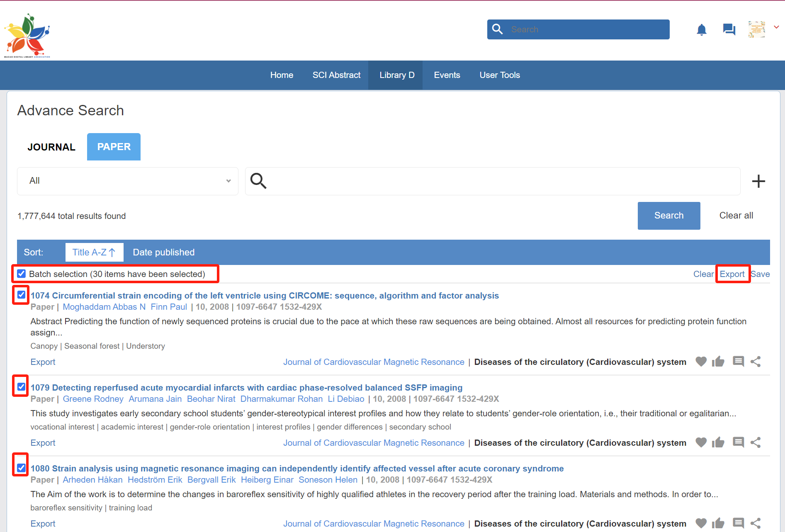Like the 1074 paper with thumbs-up icon

point(718,362)
